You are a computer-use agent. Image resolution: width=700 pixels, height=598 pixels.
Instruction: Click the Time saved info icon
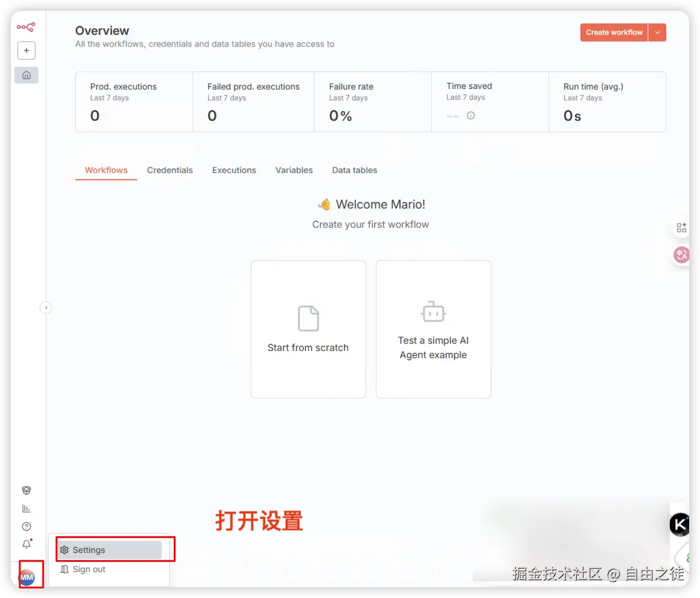(x=470, y=115)
